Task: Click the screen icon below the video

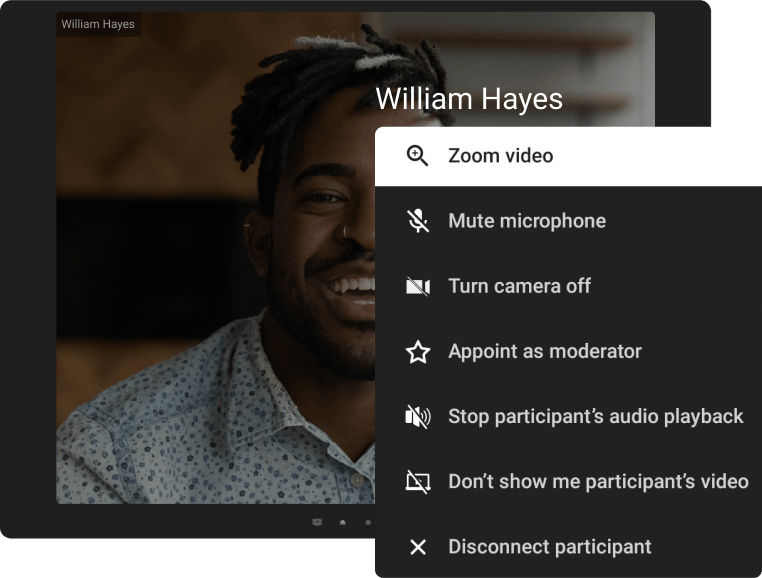Action: (x=317, y=521)
